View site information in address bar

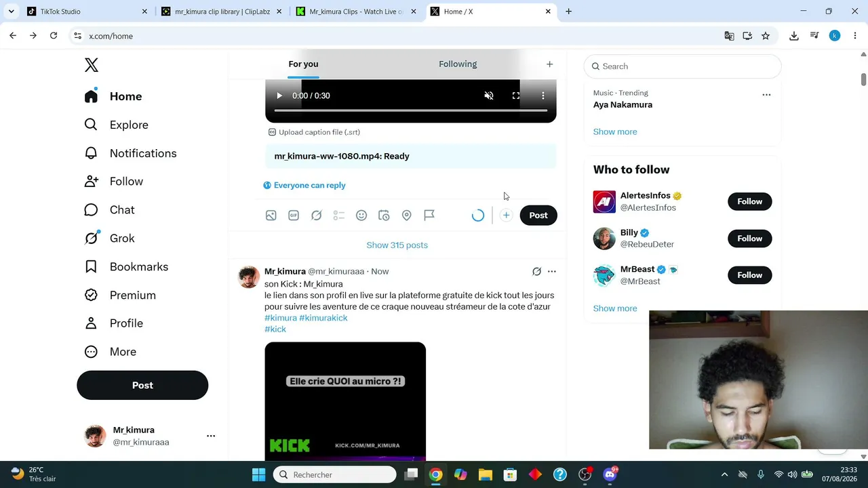tap(78, 36)
